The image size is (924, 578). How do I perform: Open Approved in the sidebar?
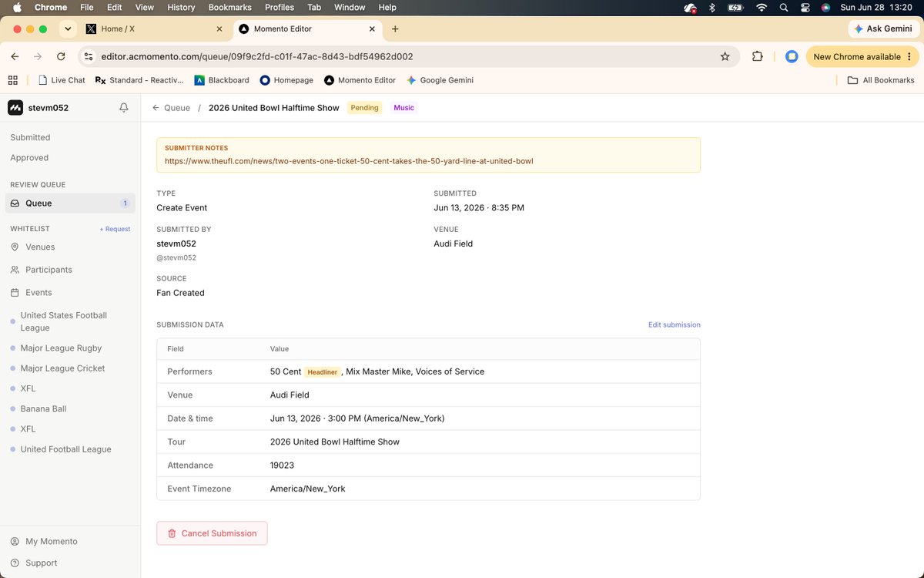pos(29,157)
